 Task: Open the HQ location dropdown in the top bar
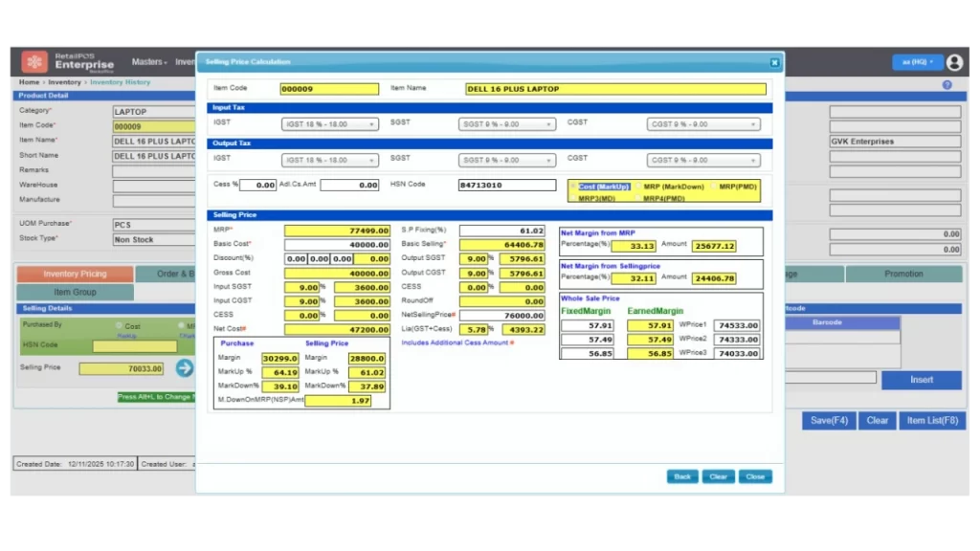click(x=917, y=62)
